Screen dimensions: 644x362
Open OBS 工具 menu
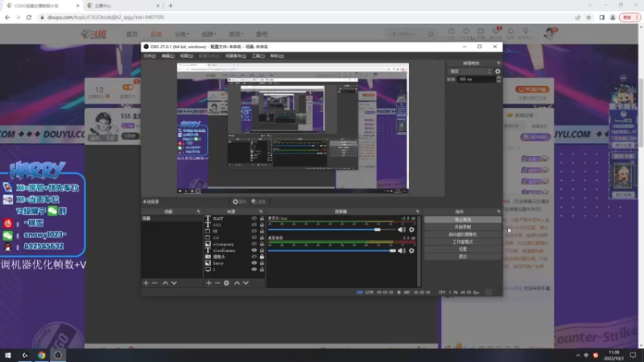[x=258, y=56]
